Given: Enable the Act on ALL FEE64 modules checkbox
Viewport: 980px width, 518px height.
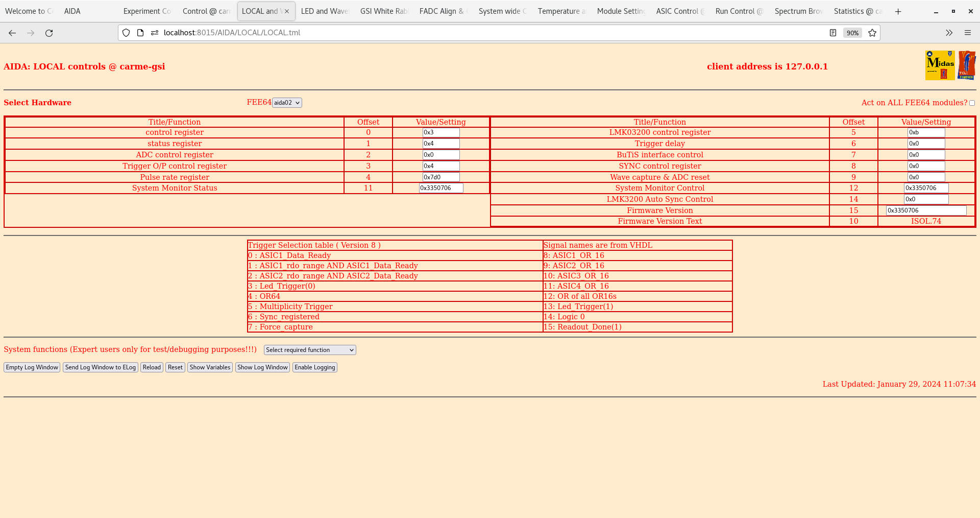Looking at the screenshot, I should point(972,103).
